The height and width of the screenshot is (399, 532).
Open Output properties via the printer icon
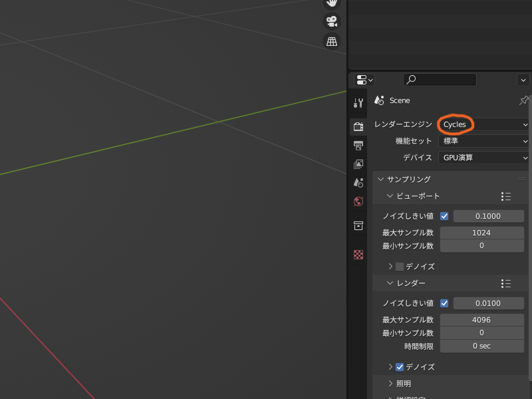(358, 145)
